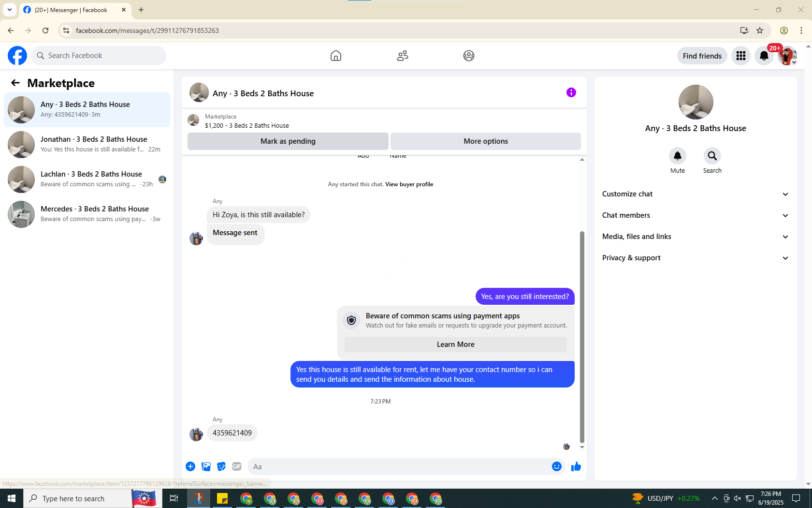Go back from Marketplace chats
The height and width of the screenshot is (508, 812).
15,83
